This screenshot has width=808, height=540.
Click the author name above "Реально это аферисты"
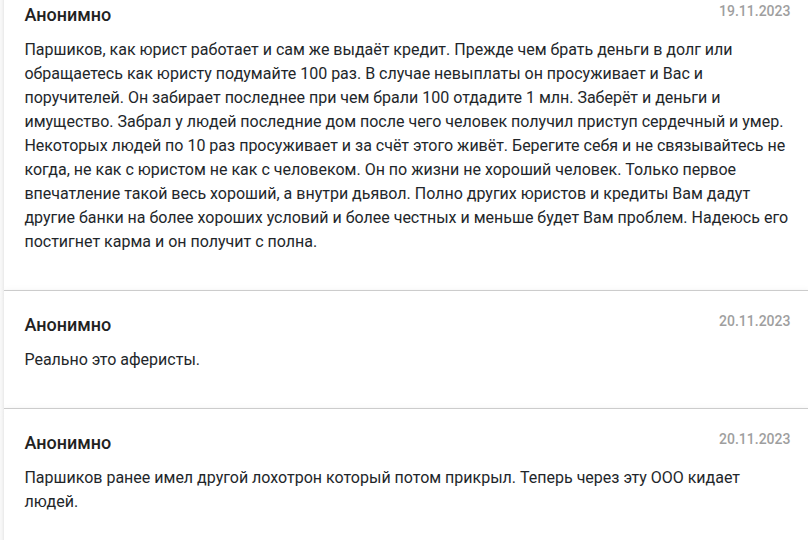pyautogui.click(x=67, y=325)
